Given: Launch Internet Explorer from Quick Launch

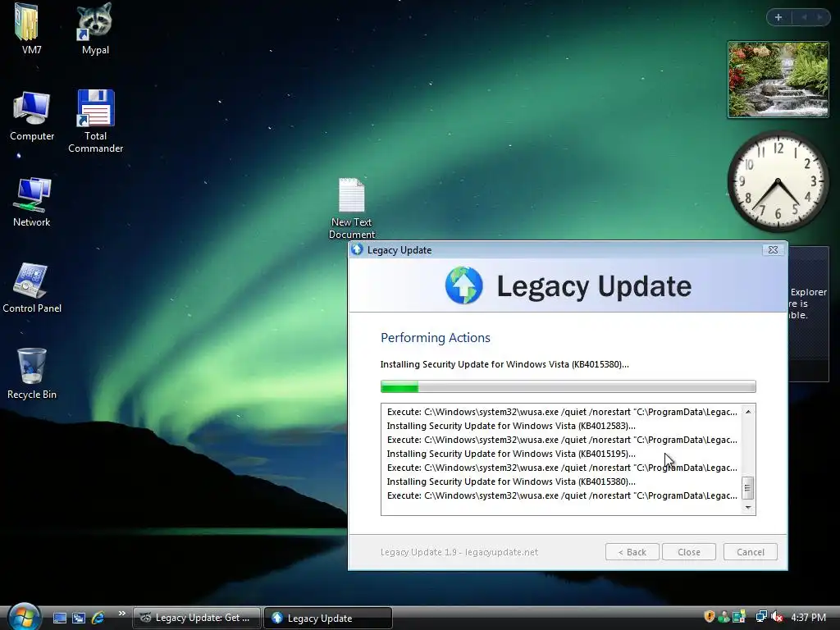Looking at the screenshot, I should [x=98, y=618].
